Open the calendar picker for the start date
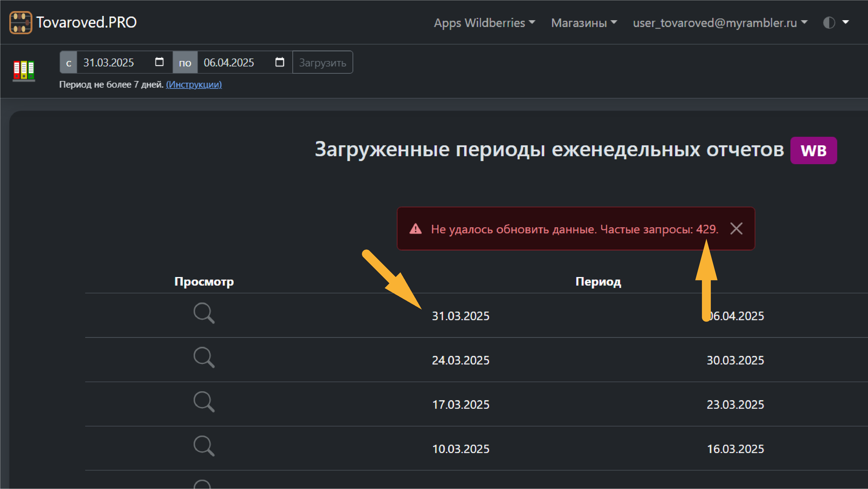Screen dimensions: 868x489 pos(159,62)
